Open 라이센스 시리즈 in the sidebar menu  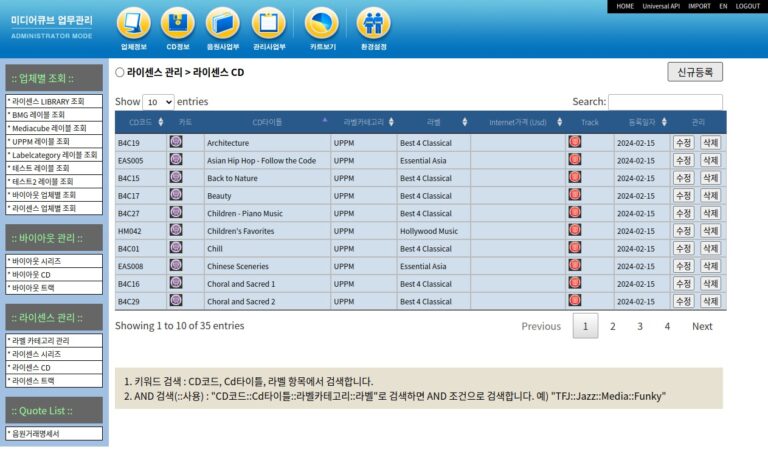point(54,354)
